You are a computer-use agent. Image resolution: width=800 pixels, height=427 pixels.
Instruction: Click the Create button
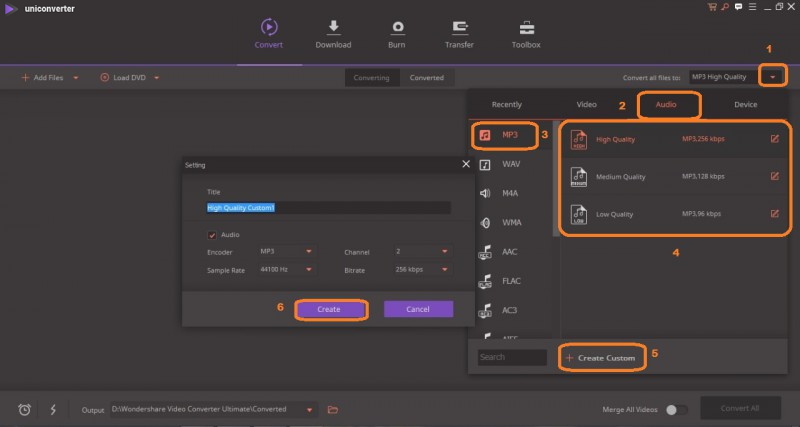(x=329, y=309)
